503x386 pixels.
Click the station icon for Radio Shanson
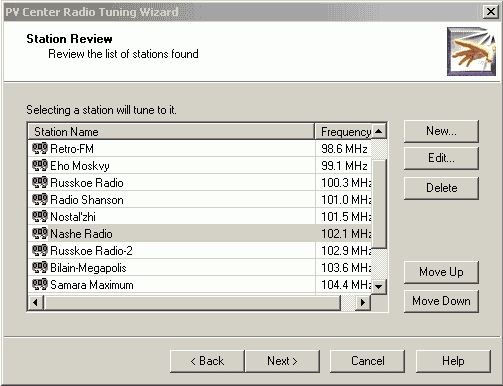click(40, 199)
